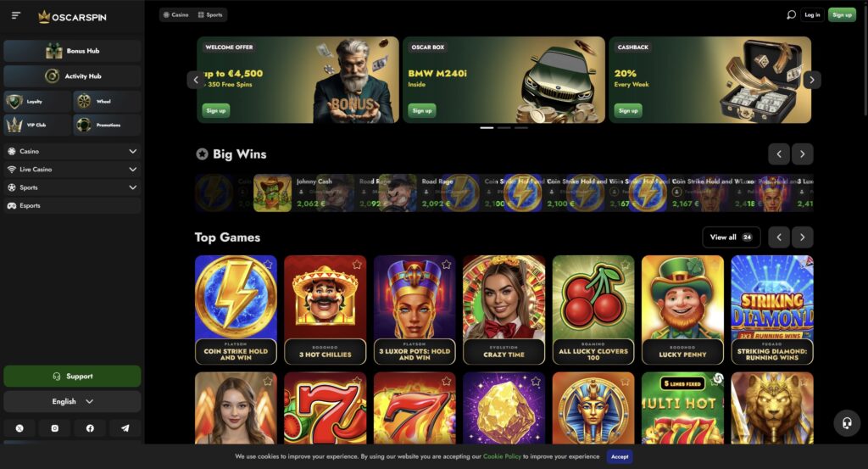Open live chat headset bubble
Screen dimensions: 868x469
click(x=847, y=423)
